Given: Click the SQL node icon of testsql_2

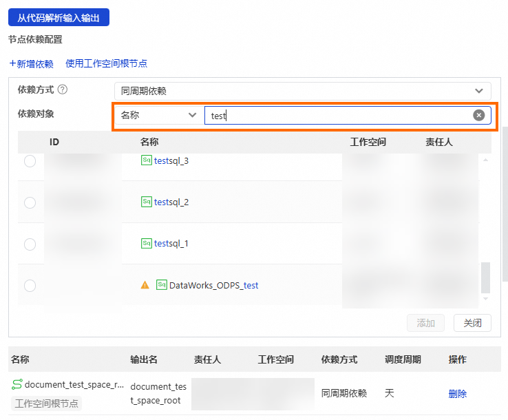Looking at the screenshot, I should tap(147, 202).
